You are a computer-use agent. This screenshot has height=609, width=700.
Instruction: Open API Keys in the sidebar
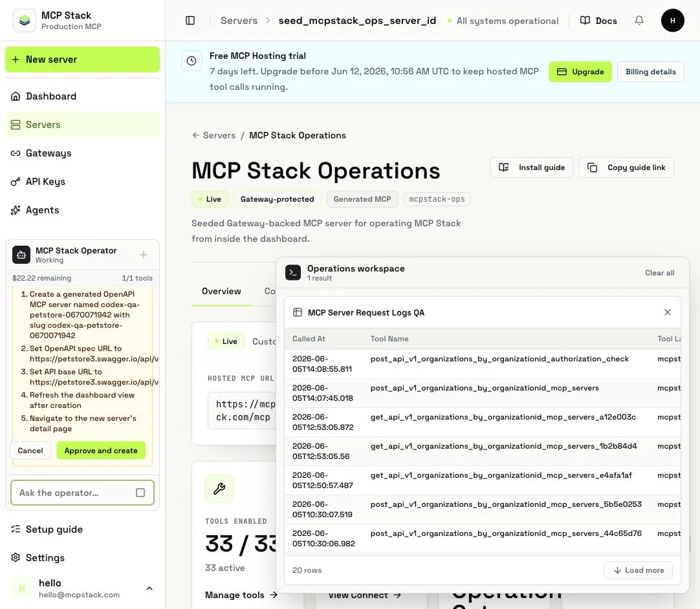82,182
